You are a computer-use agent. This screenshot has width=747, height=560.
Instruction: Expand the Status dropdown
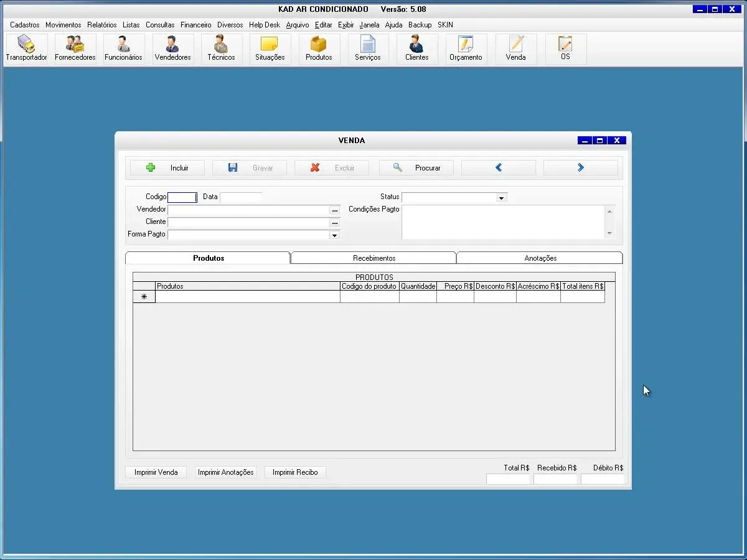[x=501, y=198]
